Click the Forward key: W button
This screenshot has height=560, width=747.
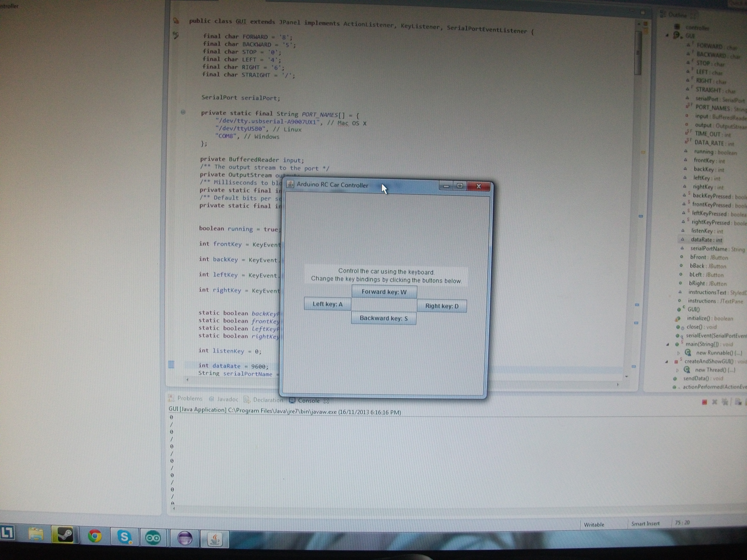point(384,292)
